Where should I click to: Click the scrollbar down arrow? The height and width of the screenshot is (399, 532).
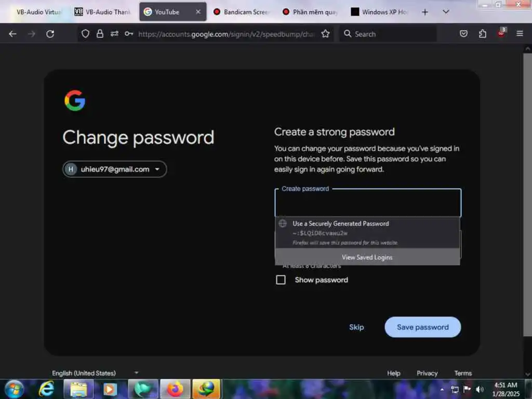[527, 374]
